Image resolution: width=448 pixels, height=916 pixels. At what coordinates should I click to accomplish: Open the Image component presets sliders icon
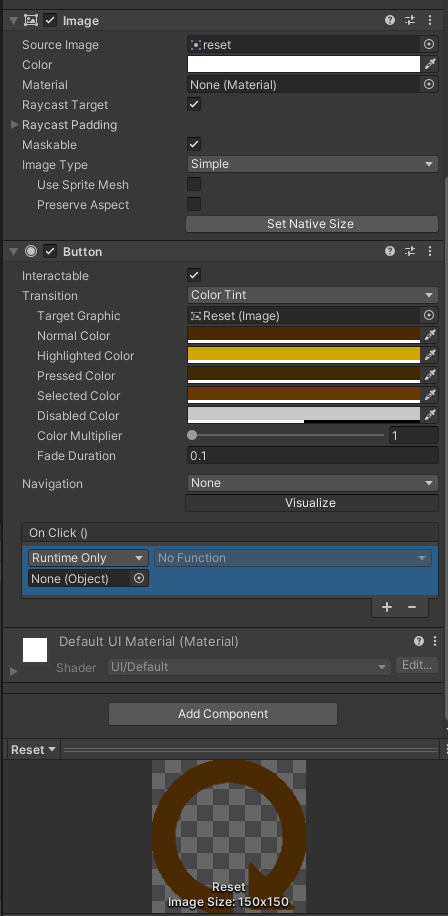[410, 20]
